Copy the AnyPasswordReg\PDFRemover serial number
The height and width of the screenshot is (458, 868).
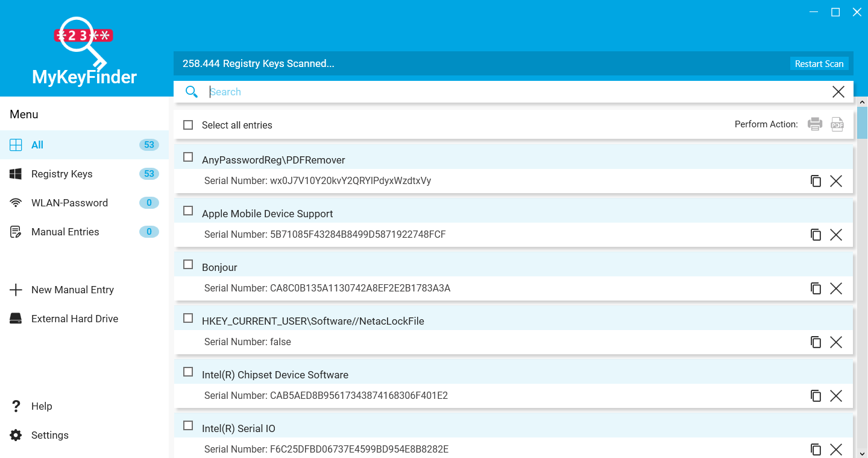tap(816, 181)
